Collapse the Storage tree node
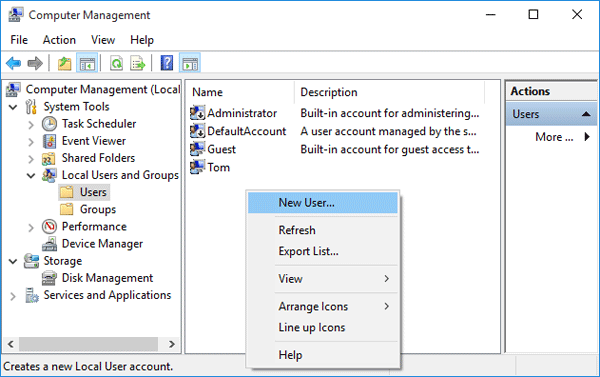 [13, 261]
